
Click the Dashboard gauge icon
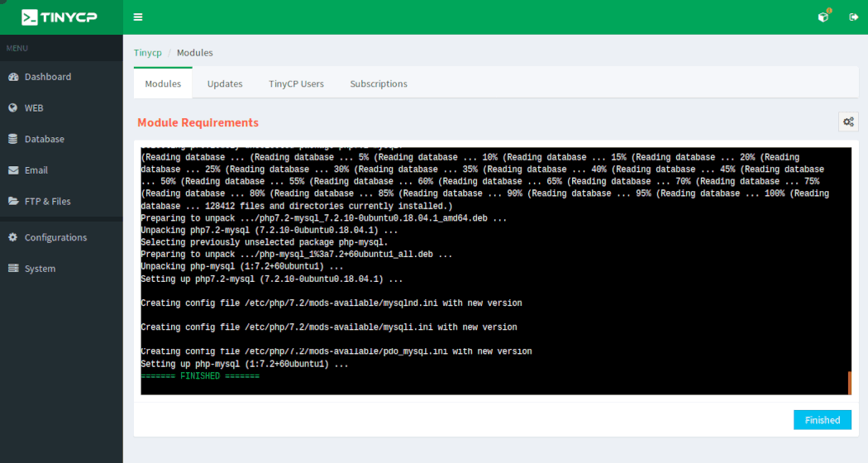[13, 77]
